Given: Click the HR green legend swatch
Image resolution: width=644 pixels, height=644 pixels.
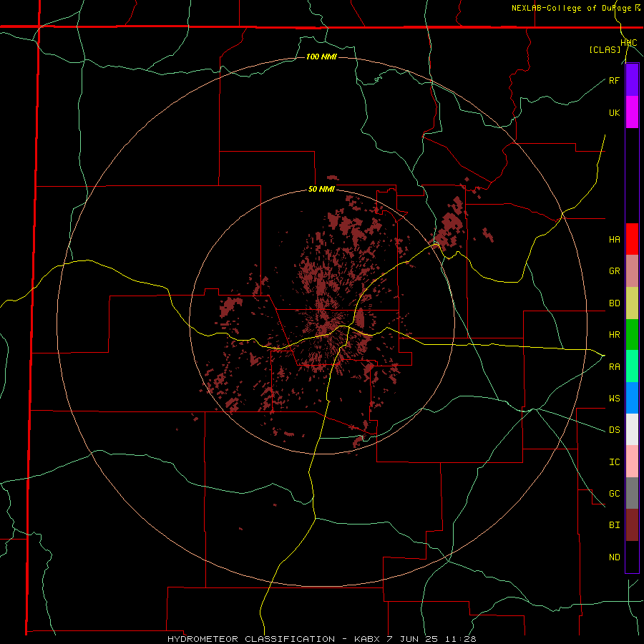Looking at the screenshot, I should (x=632, y=334).
